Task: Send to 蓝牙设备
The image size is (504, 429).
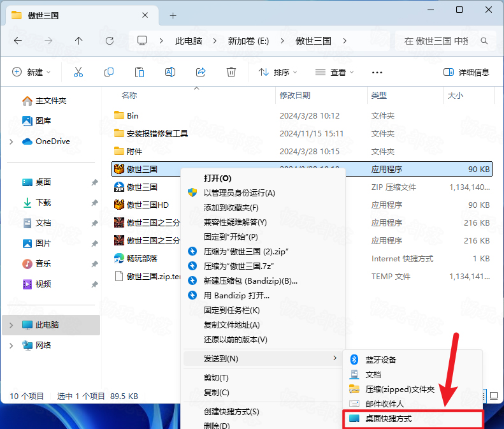Action: (413, 360)
